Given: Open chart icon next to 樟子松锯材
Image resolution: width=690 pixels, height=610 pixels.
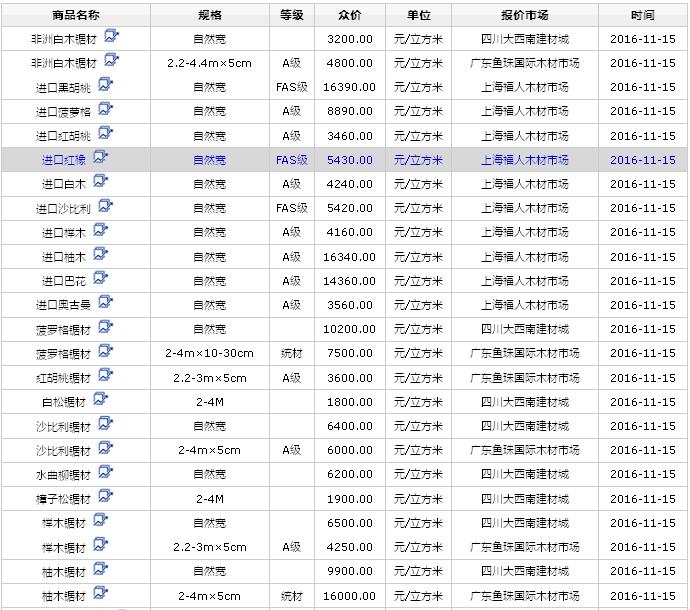Looking at the screenshot, I should (x=105, y=497).
